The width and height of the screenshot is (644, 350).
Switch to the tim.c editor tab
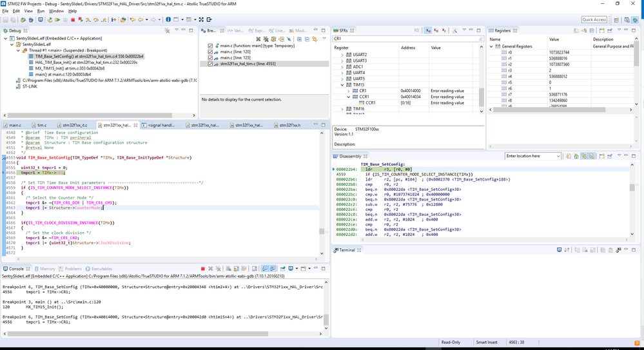(41, 125)
